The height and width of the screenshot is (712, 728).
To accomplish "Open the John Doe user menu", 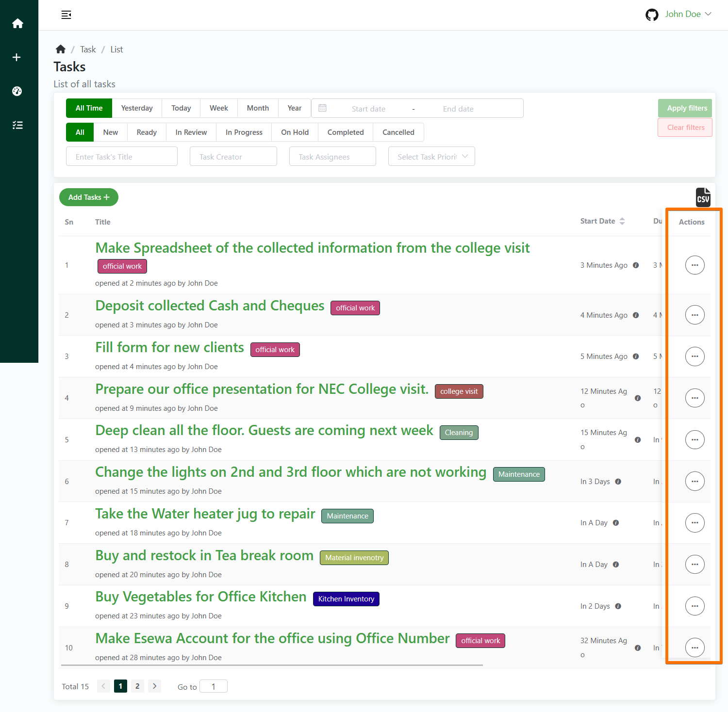I will (x=688, y=14).
